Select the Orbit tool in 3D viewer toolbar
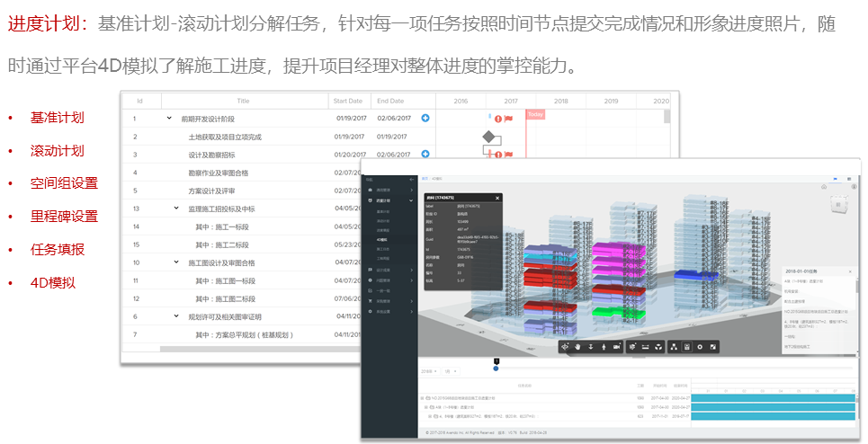Screen dimensions: 868x444 (565, 347)
